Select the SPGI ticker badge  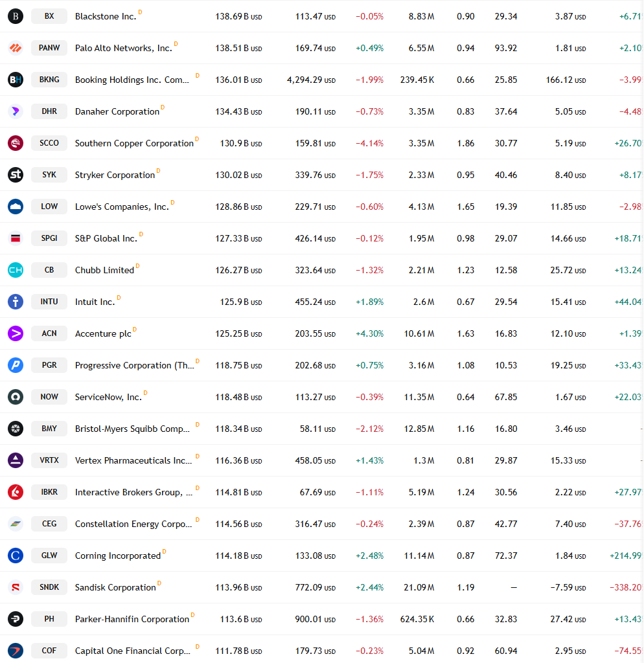49,238
